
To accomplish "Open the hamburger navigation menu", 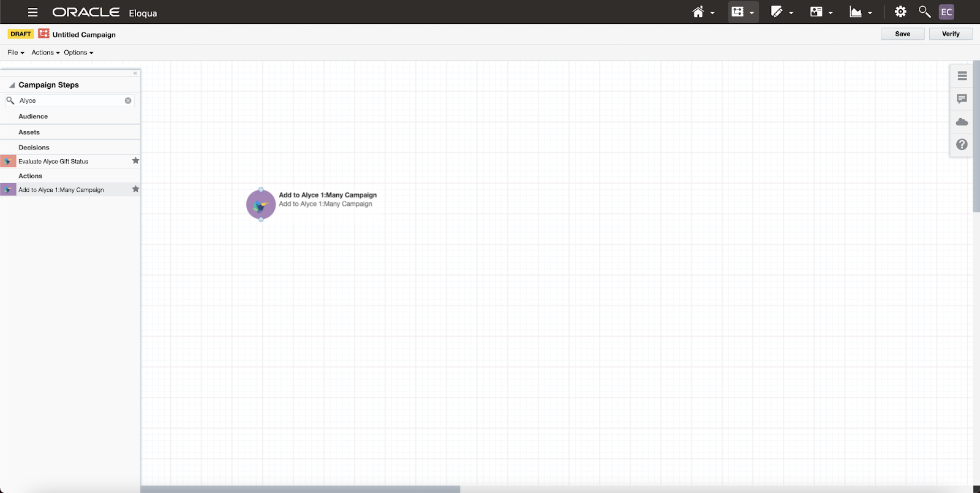I will [x=32, y=12].
